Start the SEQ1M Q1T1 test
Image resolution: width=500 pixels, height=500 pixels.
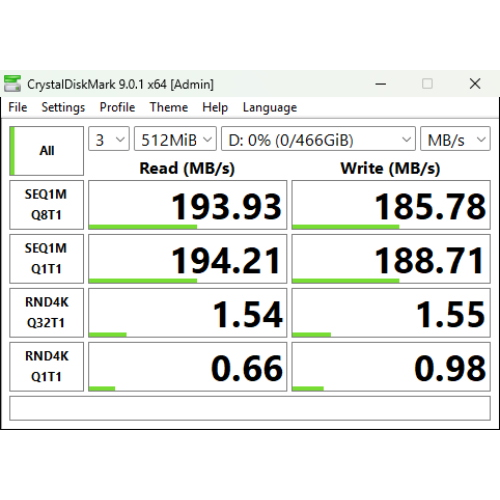tap(46, 259)
